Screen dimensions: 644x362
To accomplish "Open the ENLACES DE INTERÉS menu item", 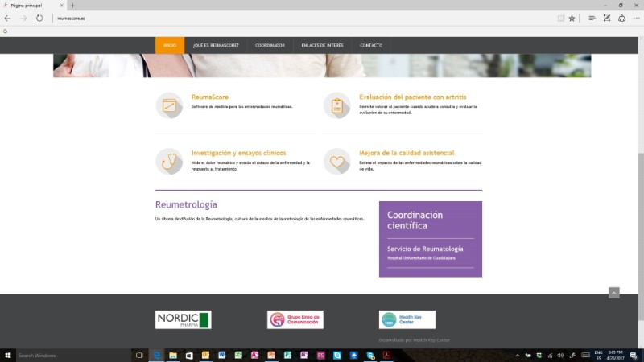I will [x=323, y=46].
